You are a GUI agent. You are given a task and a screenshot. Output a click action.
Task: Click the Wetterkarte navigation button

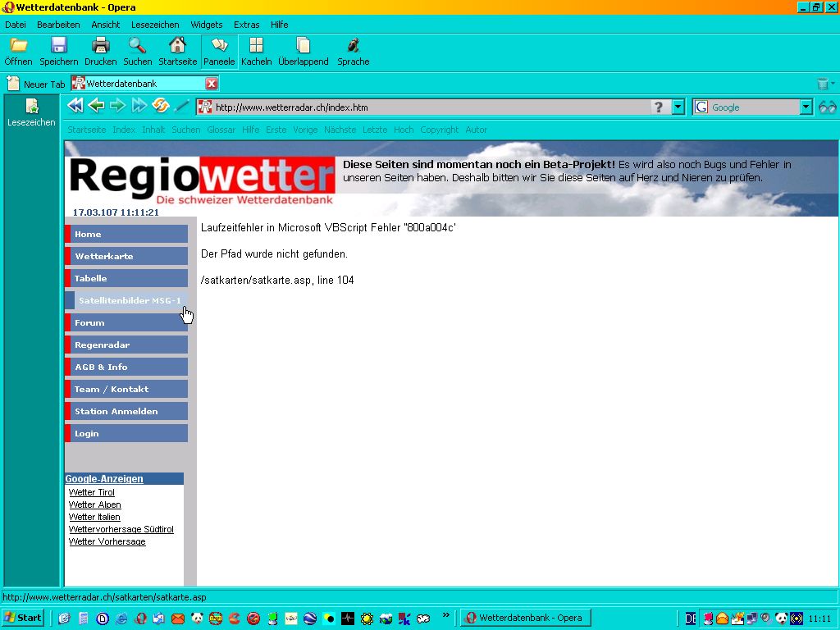click(126, 256)
